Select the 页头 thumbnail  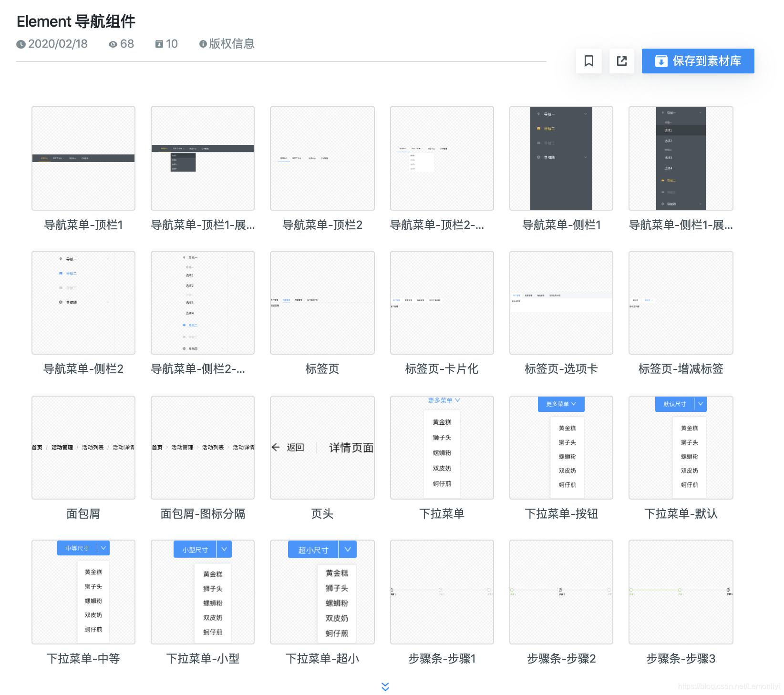pos(322,448)
